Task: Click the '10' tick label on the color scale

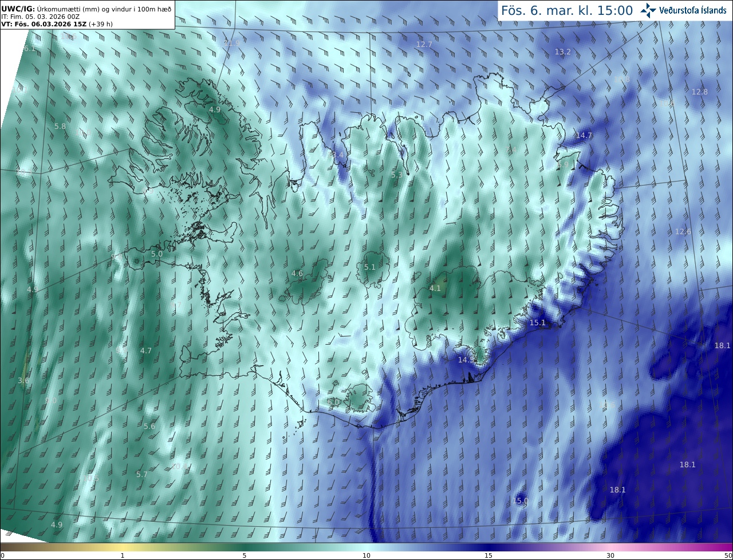Action: (x=366, y=555)
